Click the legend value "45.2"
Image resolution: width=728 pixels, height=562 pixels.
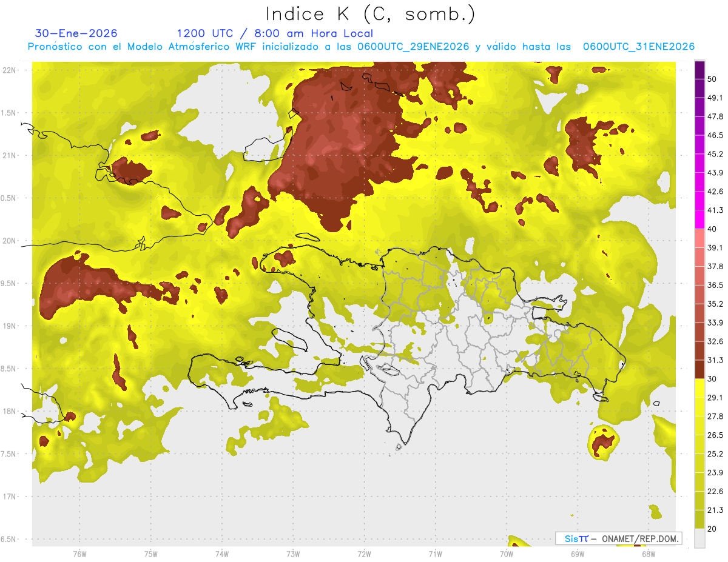coord(715,154)
